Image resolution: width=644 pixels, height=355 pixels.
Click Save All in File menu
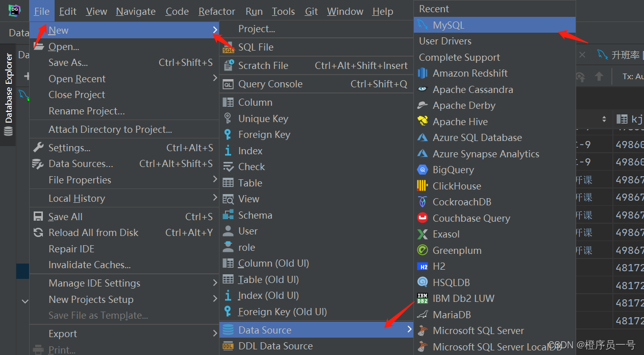pos(125,217)
